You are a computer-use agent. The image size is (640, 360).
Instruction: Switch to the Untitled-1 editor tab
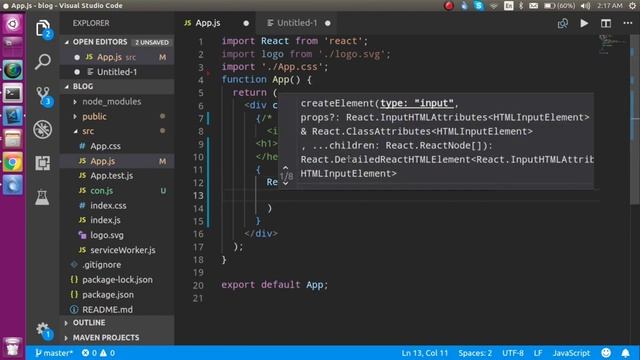[297, 23]
